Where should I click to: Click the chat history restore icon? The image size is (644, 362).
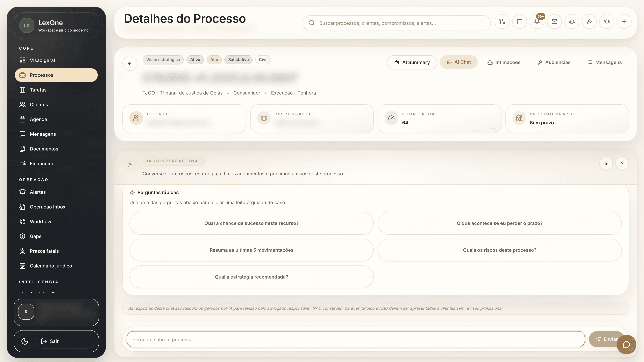pos(606,163)
